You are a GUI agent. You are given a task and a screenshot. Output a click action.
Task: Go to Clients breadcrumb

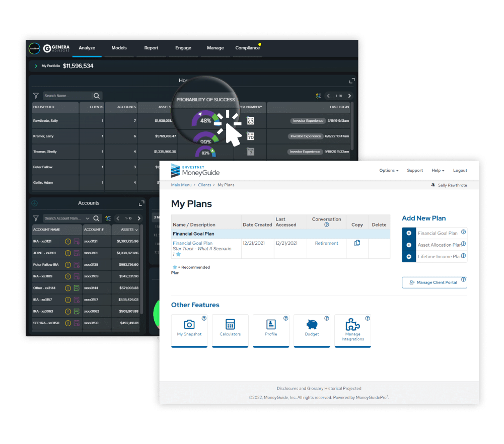204,185
